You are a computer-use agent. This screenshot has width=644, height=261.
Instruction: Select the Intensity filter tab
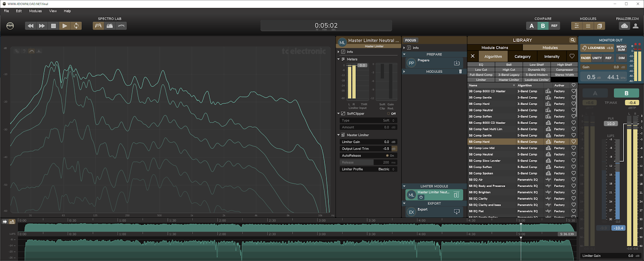552,56
